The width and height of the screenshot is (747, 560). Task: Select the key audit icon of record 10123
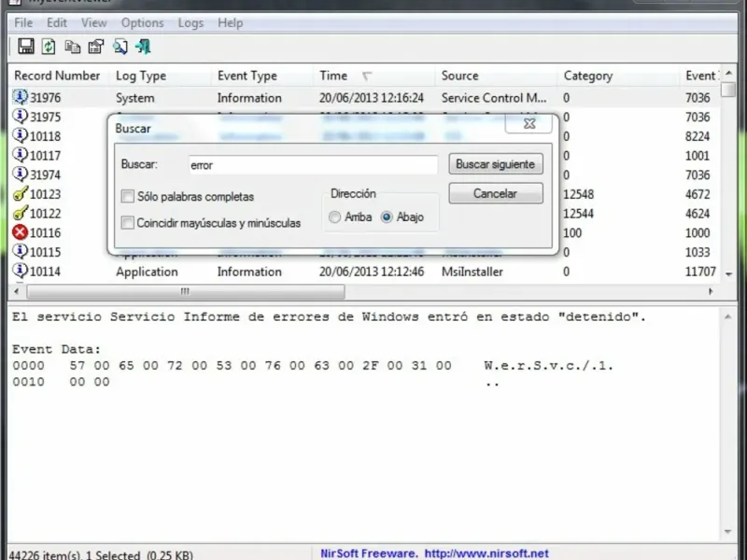(x=20, y=194)
